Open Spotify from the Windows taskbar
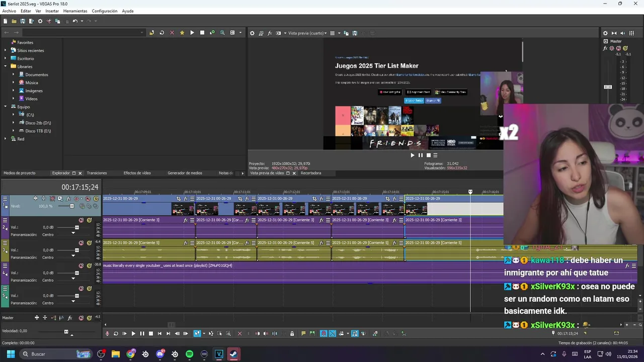644x362 pixels. 189,354
